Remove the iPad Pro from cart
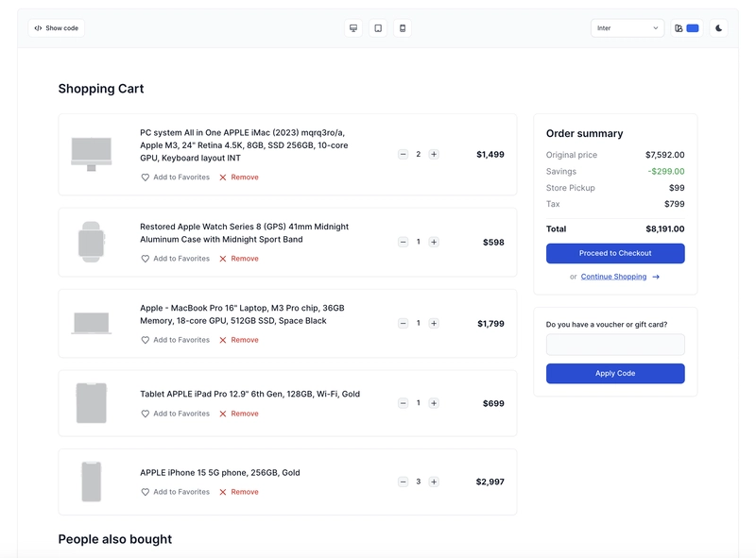Viewport: 756px width, 558px height. pyautogui.click(x=239, y=414)
